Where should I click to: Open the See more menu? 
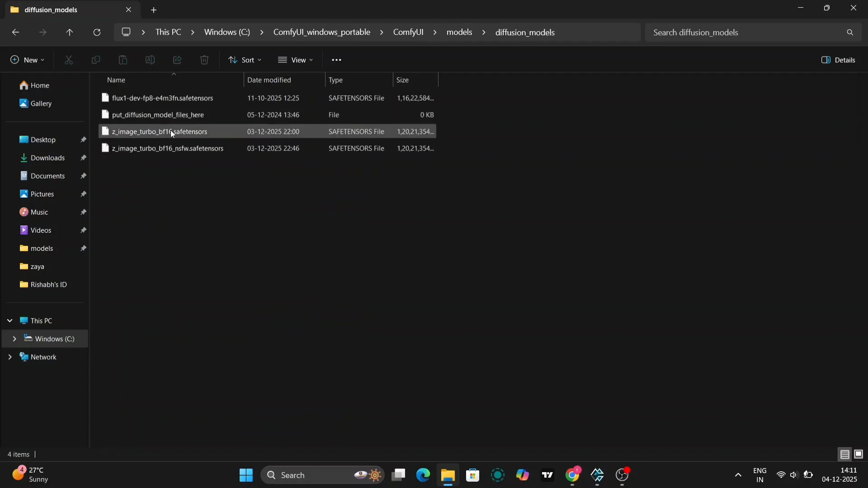point(337,60)
